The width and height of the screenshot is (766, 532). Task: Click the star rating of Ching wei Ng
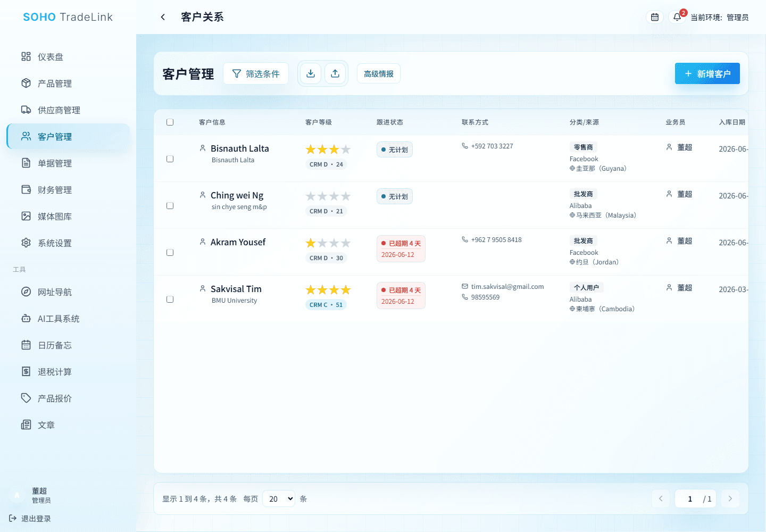click(x=328, y=196)
